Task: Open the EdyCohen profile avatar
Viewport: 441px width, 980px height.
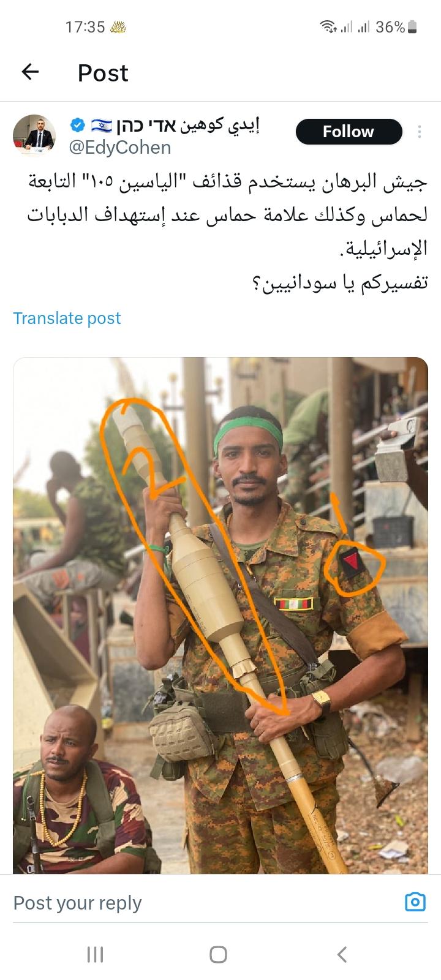Action: [34, 135]
